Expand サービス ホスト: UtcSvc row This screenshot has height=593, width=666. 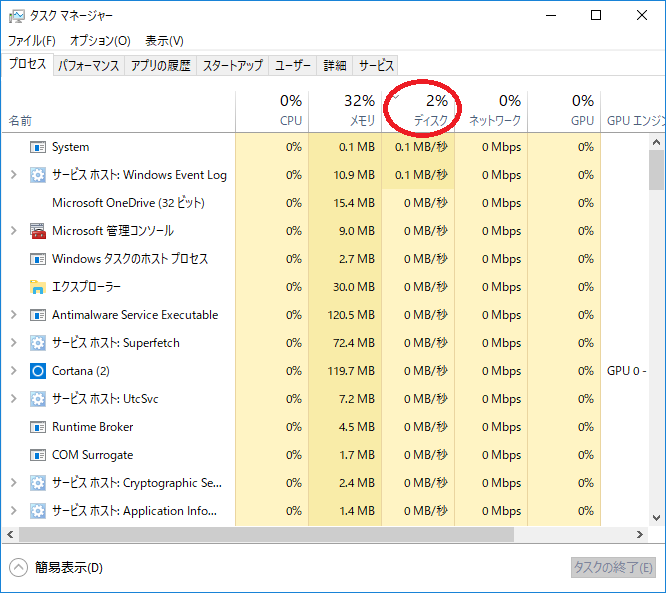[14, 399]
